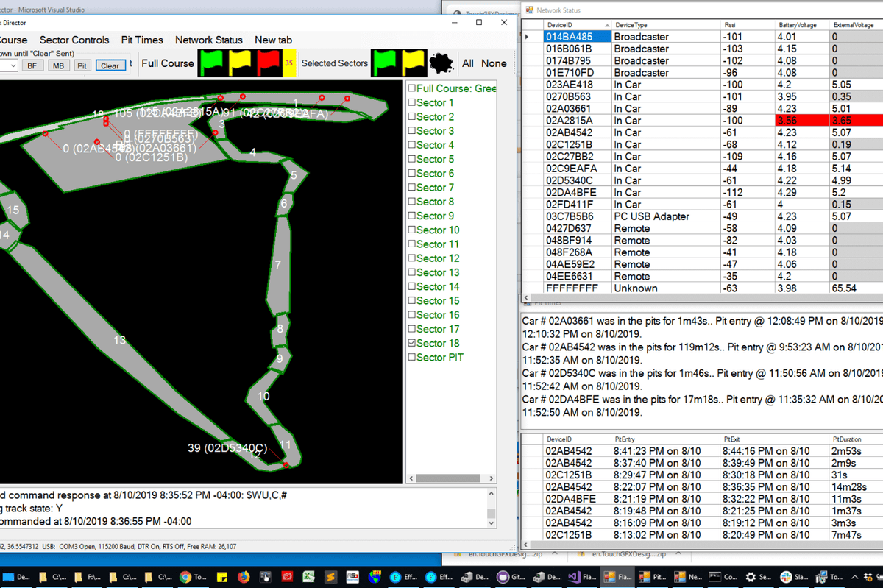Viewport: 883px width, 588px height.
Task: Check the Sector 16 checkbox
Action: (411, 315)
